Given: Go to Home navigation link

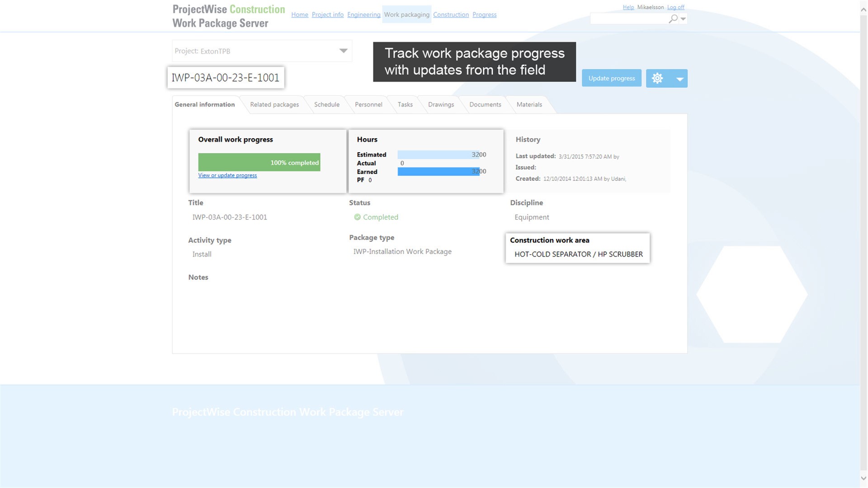Looking at the screenshot, I should (x=300, y=14).
